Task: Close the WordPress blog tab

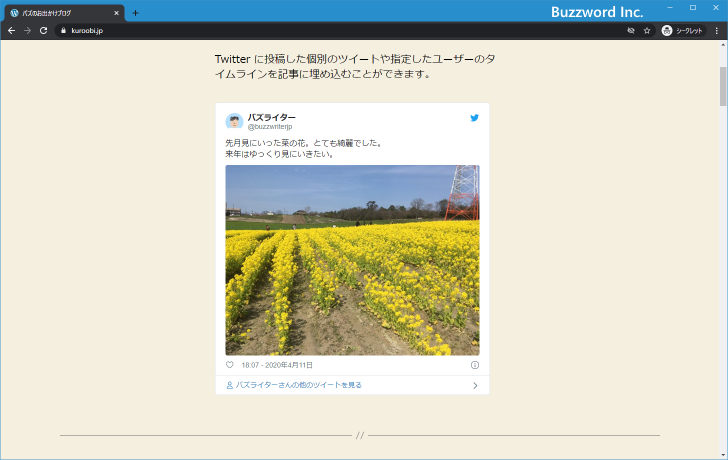Action: (x=117, y=13)
